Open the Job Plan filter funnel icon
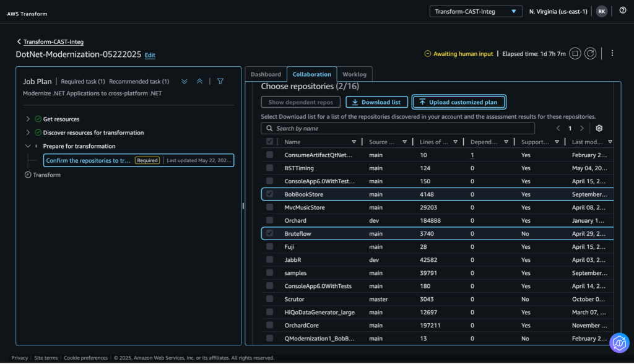Viewport: 634px width, 364px height. (220, 81)
